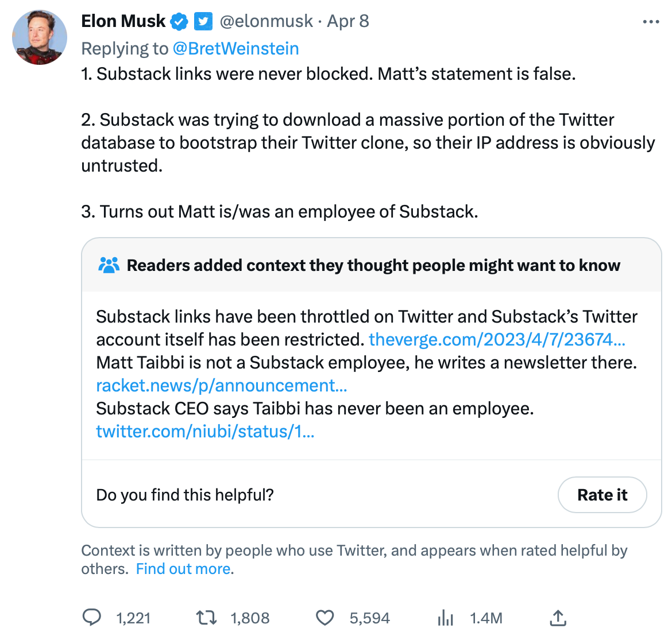Click the Twitter bird affiliation badge

[203, 22]
